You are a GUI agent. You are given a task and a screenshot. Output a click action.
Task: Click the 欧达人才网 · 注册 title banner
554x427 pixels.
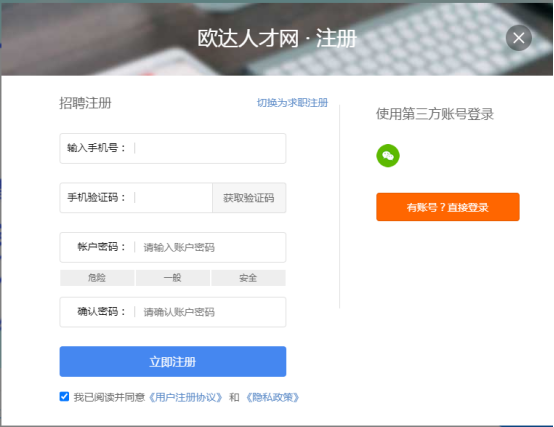(277, 38)
